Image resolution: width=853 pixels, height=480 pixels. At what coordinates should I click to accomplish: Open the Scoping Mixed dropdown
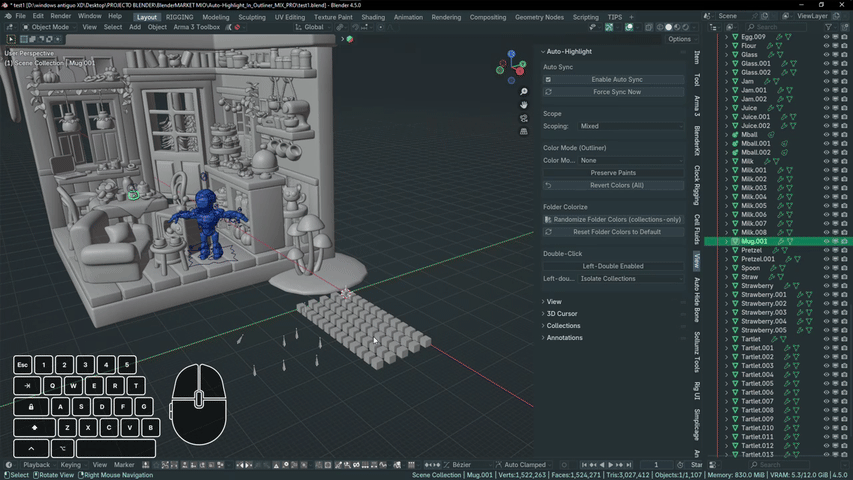click(x=631, y=126)
